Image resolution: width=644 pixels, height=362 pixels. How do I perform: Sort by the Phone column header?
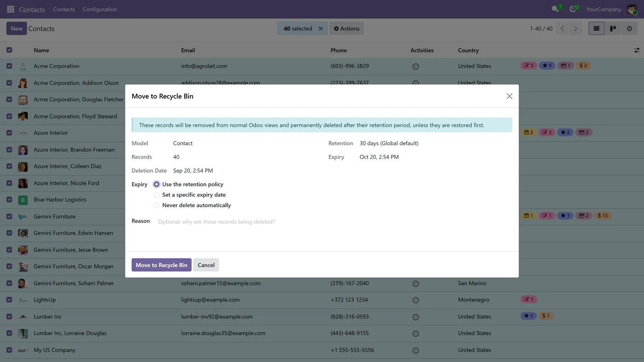339,50
